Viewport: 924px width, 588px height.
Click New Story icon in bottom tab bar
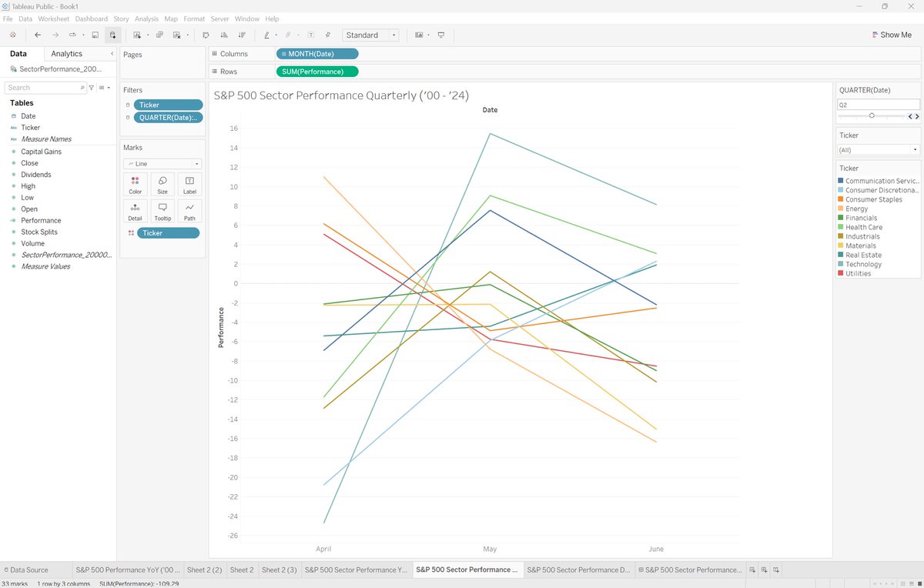pyautogui.click(x=777, y=570)
